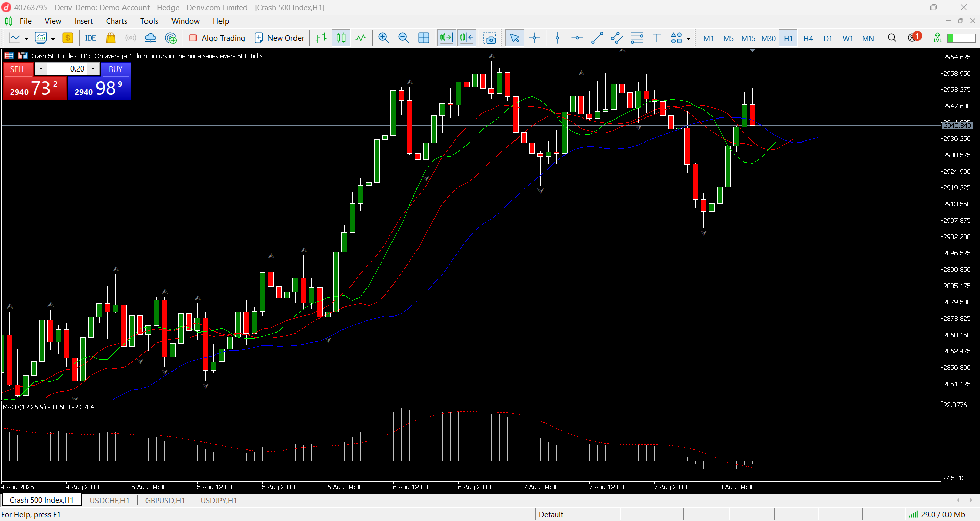Open the dollar sign account icon

68,38
